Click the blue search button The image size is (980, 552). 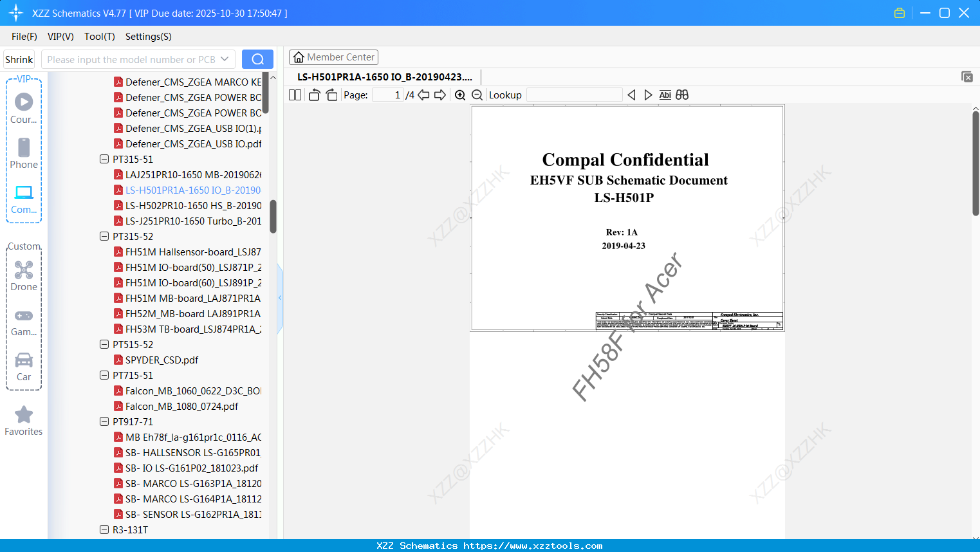click(257, 59)
